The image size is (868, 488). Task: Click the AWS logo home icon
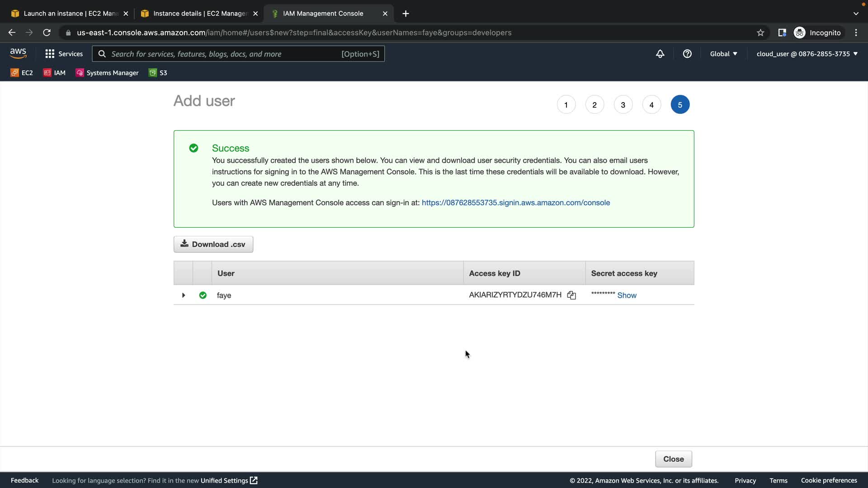[18, 53]
